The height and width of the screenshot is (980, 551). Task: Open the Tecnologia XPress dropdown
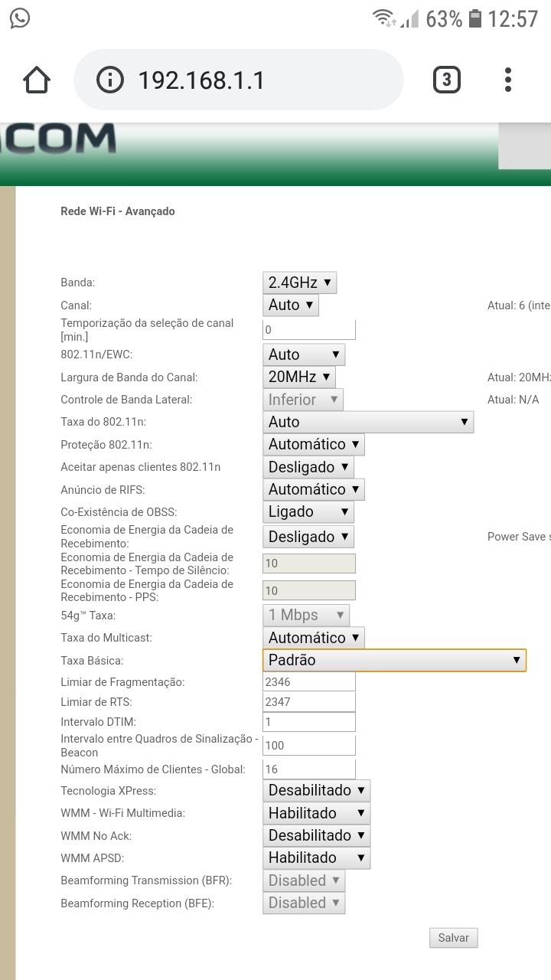(x=317, y=790)
